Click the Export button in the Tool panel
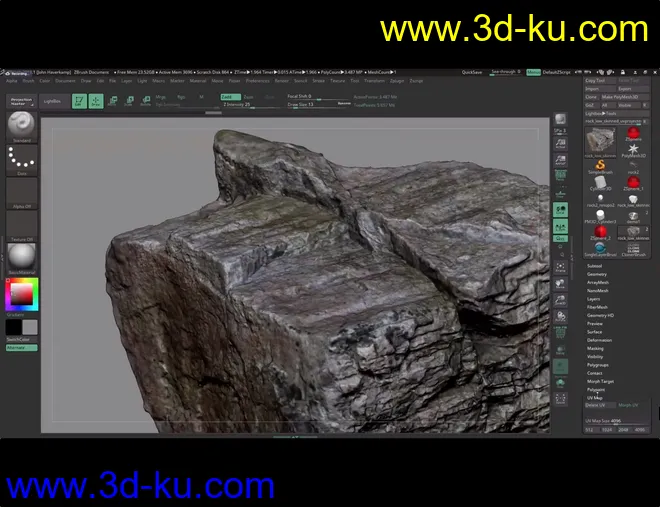 (633, 89)
